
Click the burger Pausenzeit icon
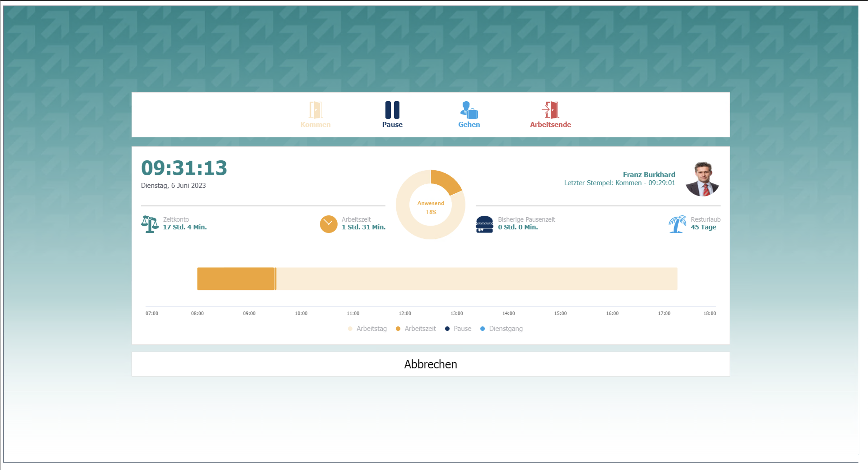484,224
